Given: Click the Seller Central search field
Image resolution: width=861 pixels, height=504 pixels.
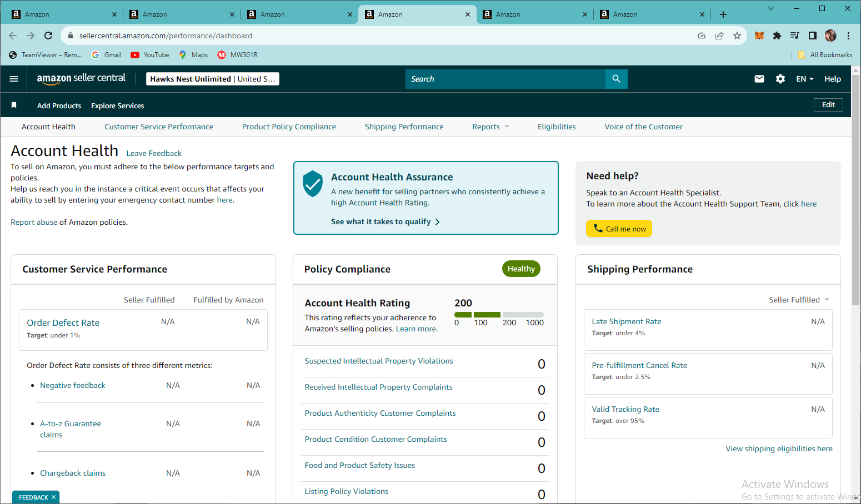Looking at the screenshot, I should pyautogui.click(x=505, y=79).
